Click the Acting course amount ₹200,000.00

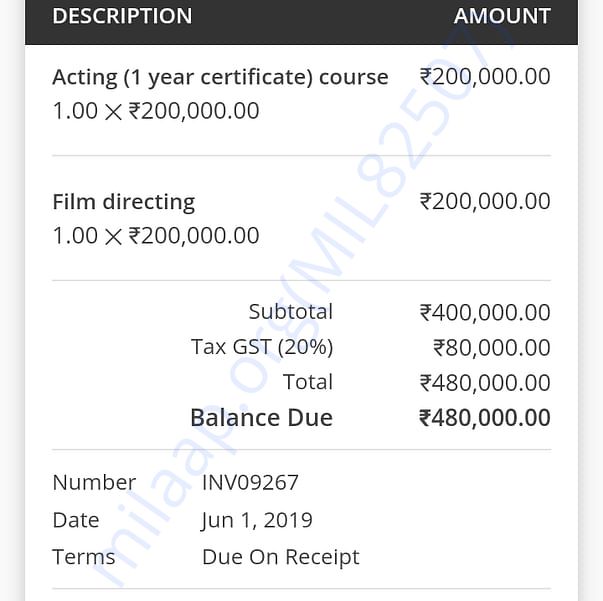pos(485,76)
